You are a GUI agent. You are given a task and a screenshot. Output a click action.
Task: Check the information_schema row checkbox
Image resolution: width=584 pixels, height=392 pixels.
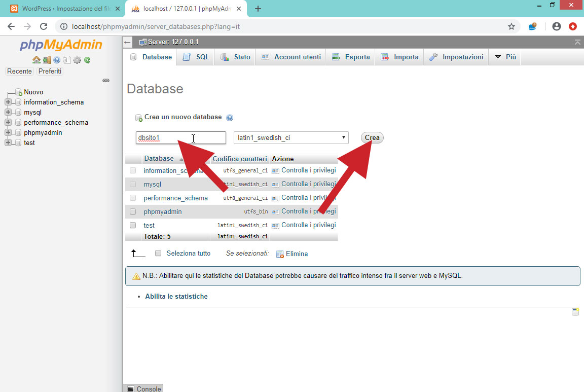pyautogui.click(x=133, y=170)
